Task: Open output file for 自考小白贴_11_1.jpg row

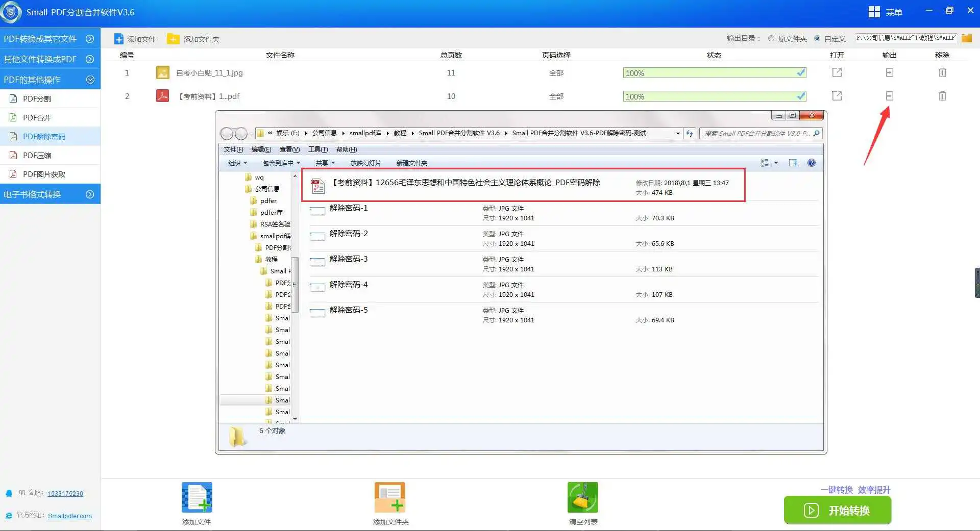Action: point(837,72)
